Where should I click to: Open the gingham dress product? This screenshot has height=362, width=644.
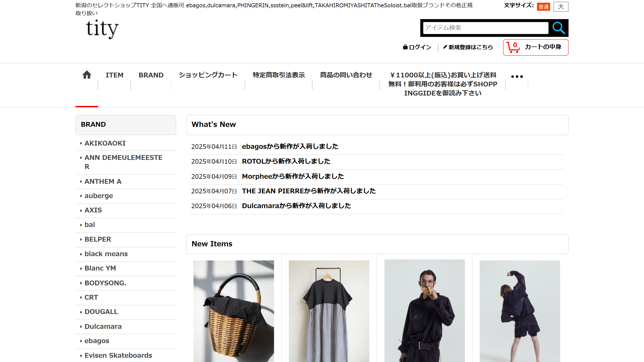click(329, 311)
